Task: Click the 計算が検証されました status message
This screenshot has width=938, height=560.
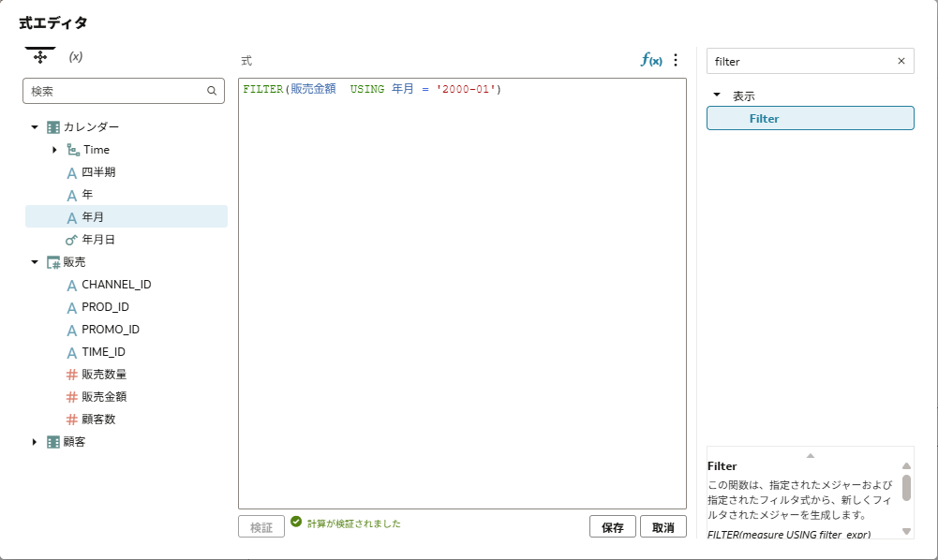Action: [x=354, y=524]
